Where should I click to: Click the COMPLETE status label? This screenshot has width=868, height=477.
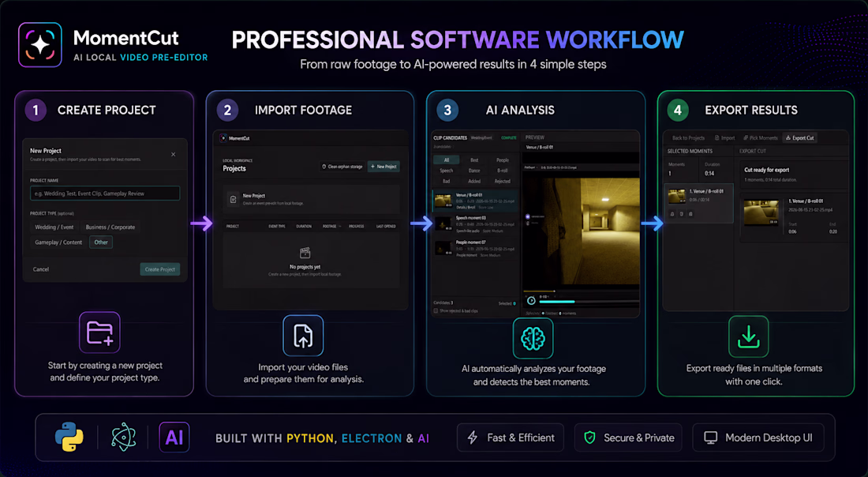[509, 137]
